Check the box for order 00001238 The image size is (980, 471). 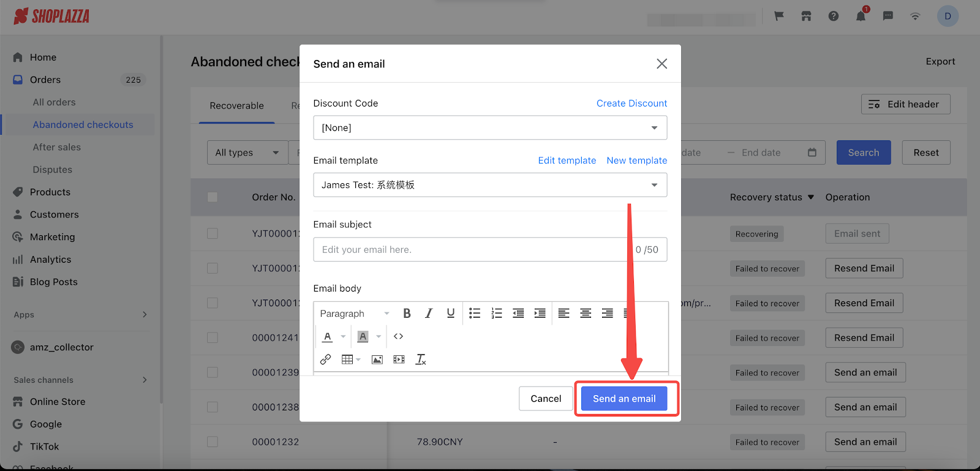tap(213, 407)
